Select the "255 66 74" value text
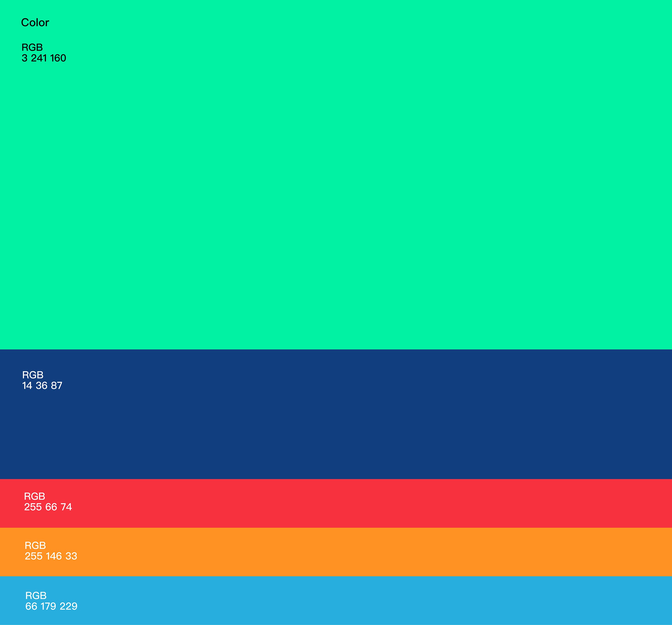 point(48,507)
